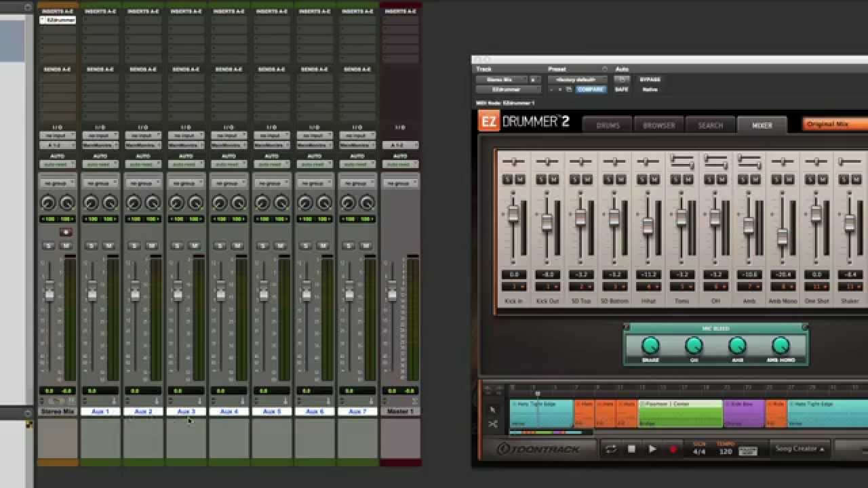The height and width of the screenshot is (488, 868).
Task: Open the factory default preset dropdown
Action: 577,79
